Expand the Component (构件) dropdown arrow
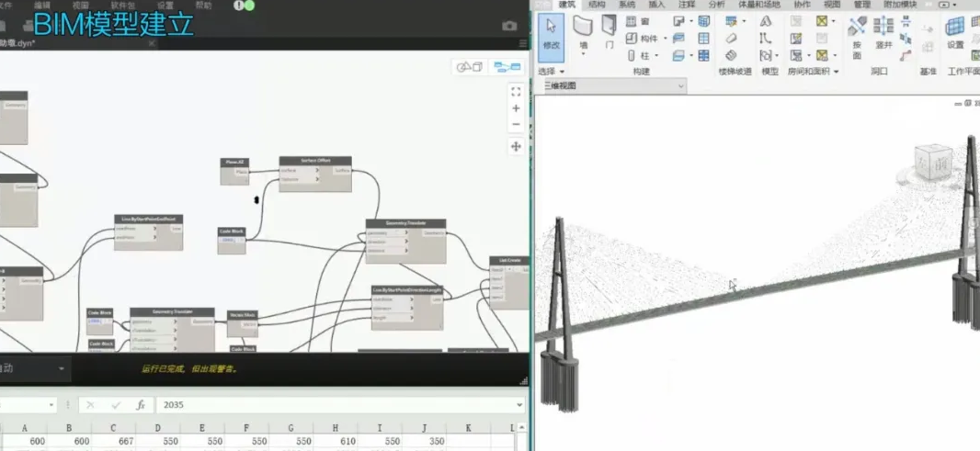980x451 pixels. pyautogui.click(x=665, y=39)
